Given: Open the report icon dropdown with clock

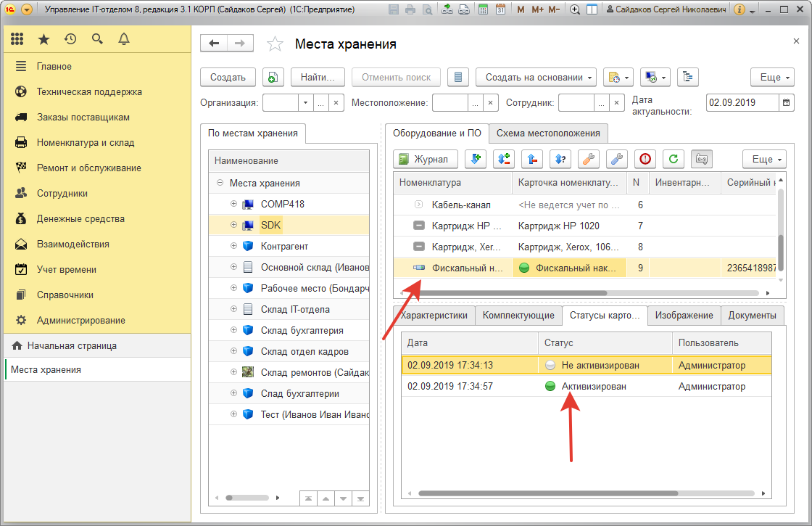Looking at the screenshot, I should (618, 77).
